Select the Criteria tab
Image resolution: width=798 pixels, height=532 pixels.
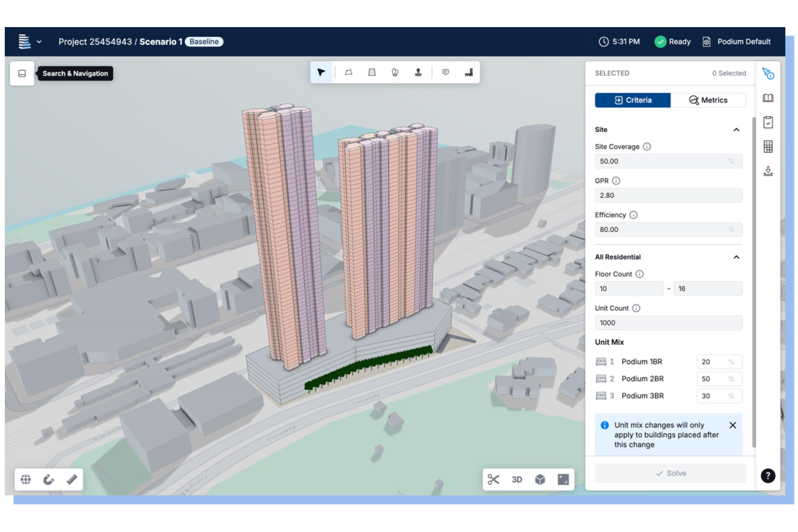(x=633, y=100)
